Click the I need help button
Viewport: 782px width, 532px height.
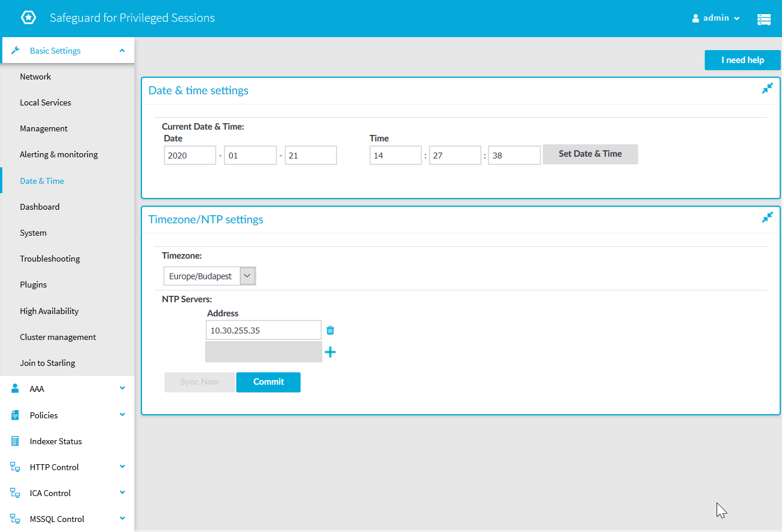[x=743, y=60]
